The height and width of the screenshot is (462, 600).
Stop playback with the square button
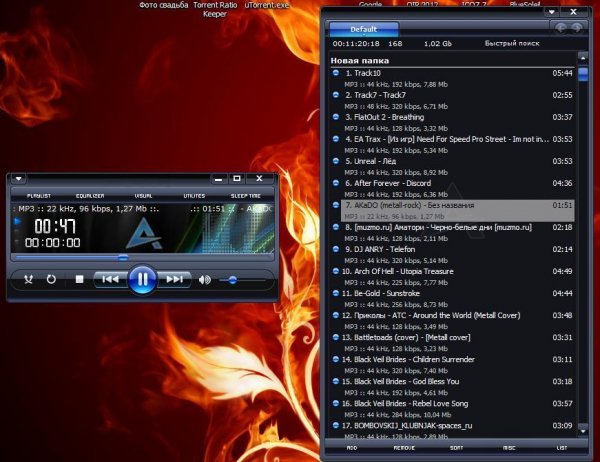79,279
